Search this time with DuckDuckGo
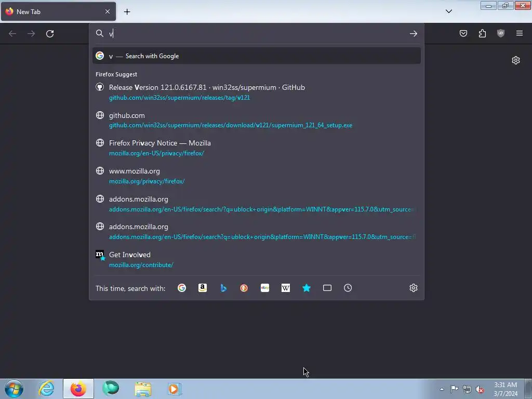 pos(244,288)
